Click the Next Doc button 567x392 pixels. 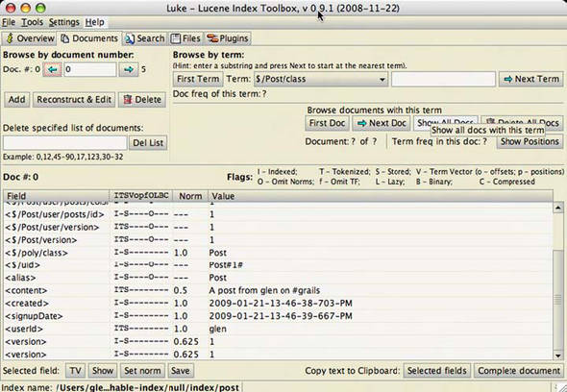382,123
